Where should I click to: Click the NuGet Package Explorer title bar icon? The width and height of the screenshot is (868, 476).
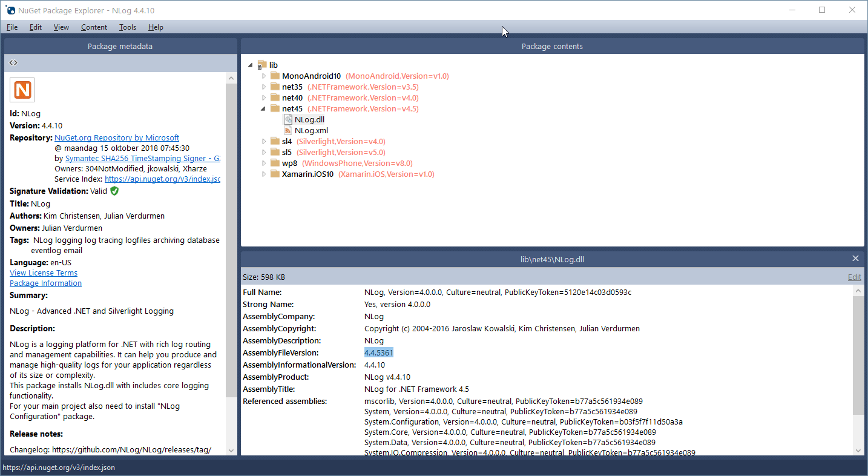[x=10, y=9]
